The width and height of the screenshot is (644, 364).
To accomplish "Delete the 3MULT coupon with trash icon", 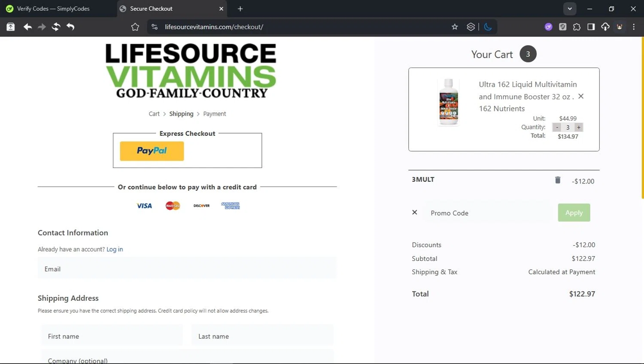I will coord(558,180).
